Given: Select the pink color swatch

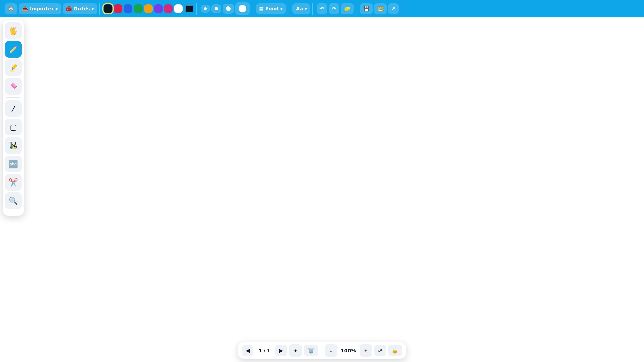Looking at the screenshot, I should (x=168, y=9).
